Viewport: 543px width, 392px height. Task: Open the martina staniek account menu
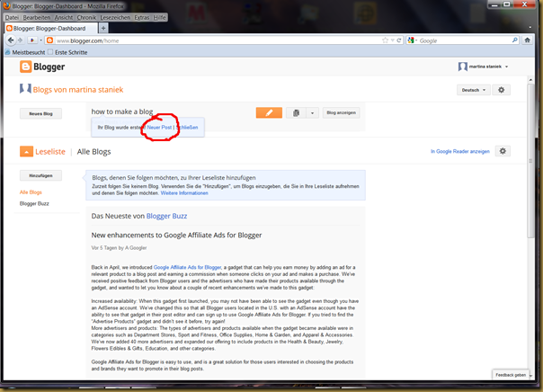coord(488,67)
